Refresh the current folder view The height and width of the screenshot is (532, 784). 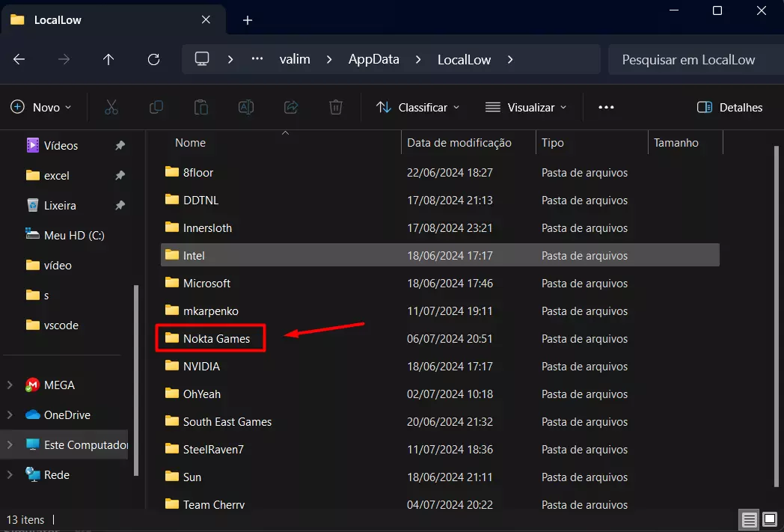pos(154,60)
